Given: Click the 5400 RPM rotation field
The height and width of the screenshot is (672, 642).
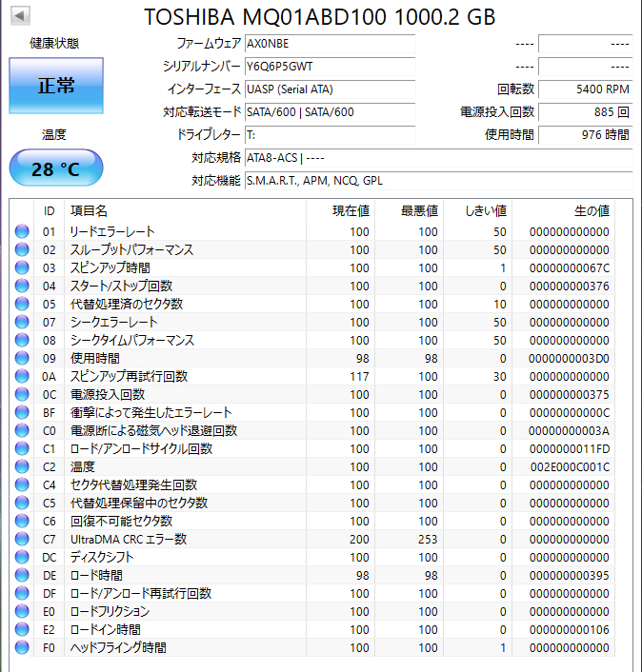Looking at the screenshot, I should [x=586, y=89].
